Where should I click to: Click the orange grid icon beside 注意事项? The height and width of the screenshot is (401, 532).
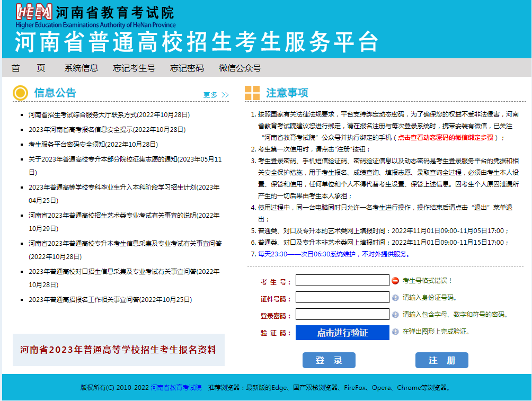252,93
